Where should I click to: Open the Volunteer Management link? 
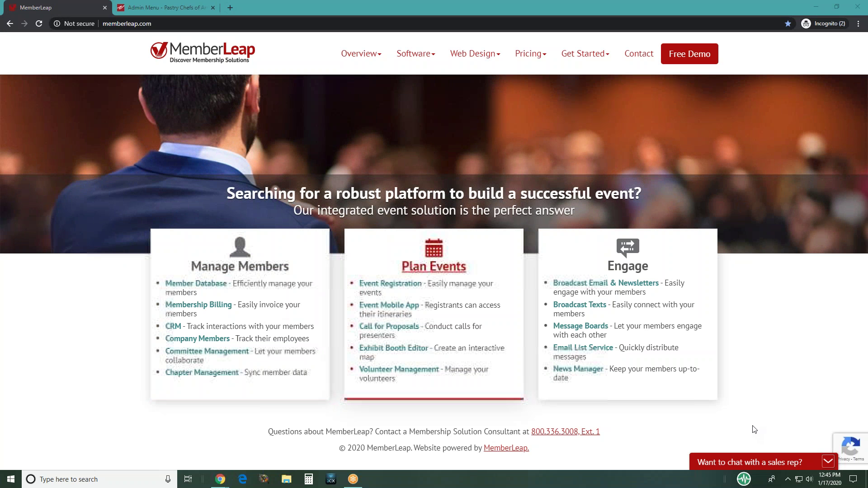[x=399, y=369]
